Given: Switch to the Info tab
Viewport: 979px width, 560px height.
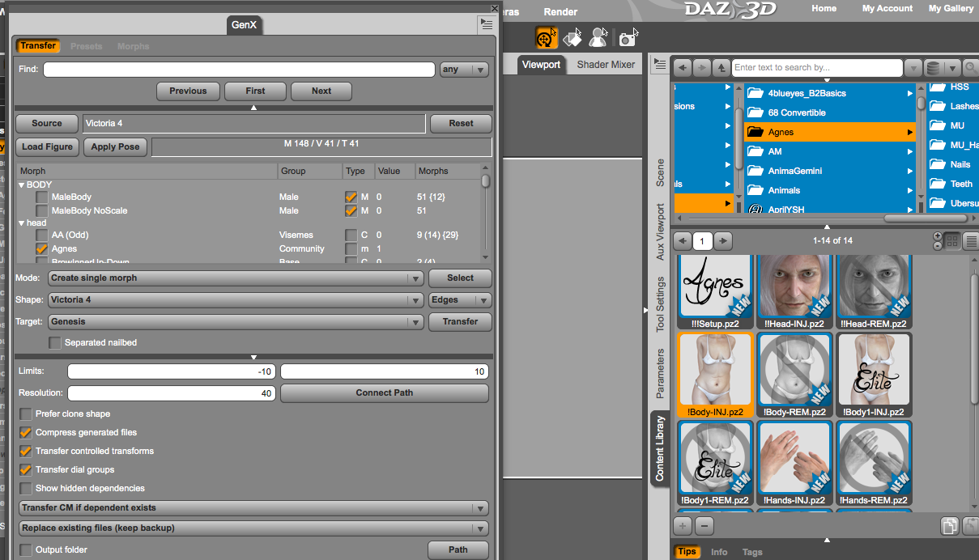Looking at the screenshot, I should 719,552.
